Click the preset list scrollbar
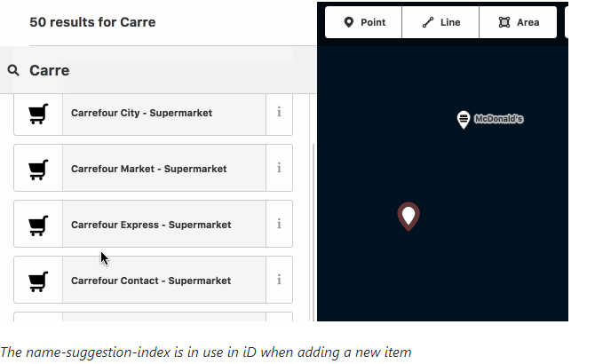 point(313,232)
